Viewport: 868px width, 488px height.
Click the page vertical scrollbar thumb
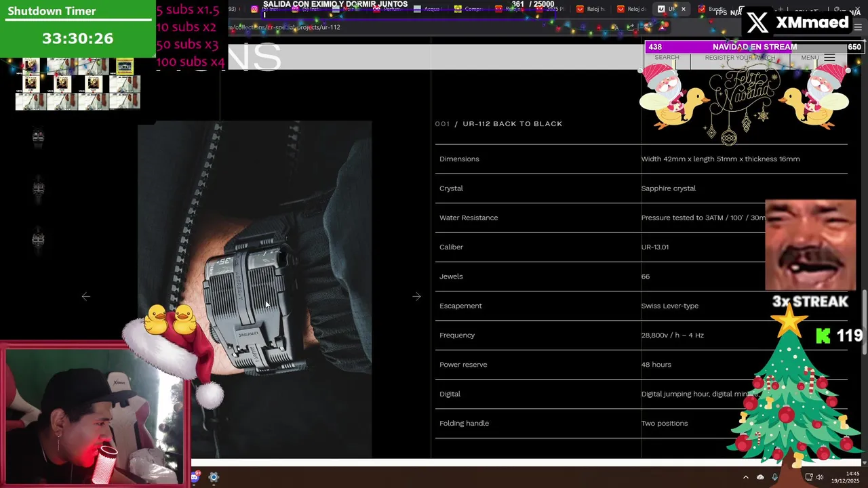(x=864, y=322)
